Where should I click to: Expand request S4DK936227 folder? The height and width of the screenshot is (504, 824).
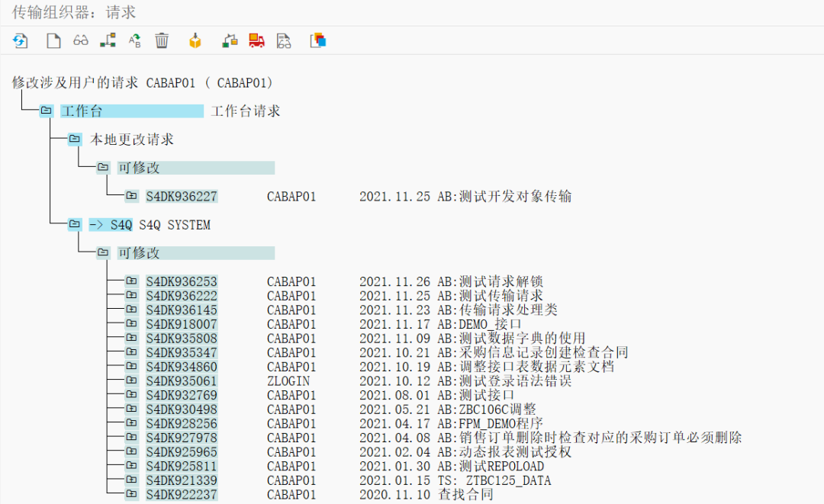point(131,196)
